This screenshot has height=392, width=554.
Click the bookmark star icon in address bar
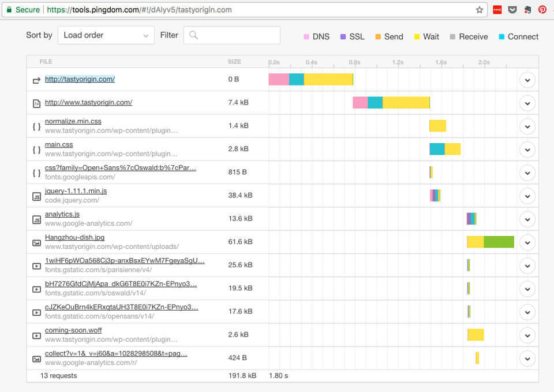coord(479,10)
